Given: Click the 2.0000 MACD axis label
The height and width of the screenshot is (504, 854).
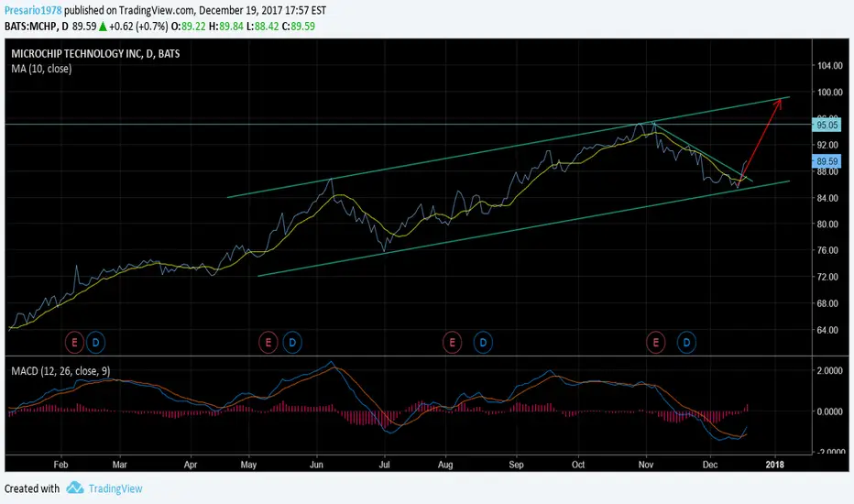Looking at the screenshot, I should pyautogui.click(x=829, y=370).
